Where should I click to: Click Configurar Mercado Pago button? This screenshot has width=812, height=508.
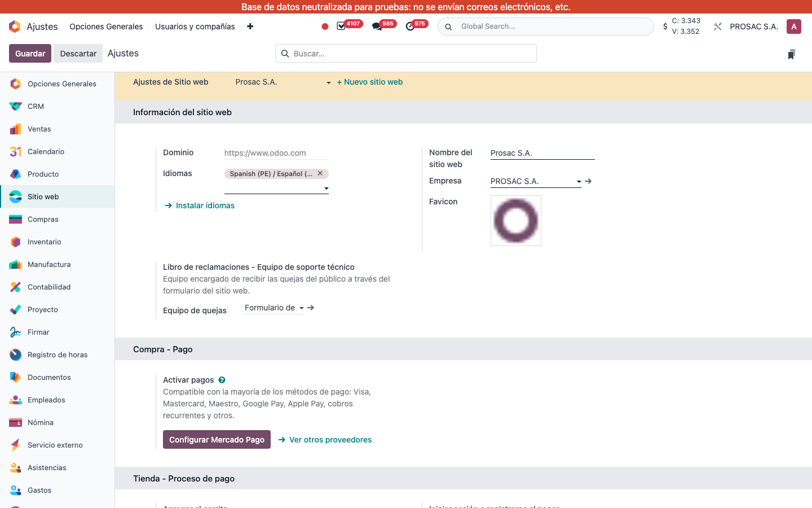217,440
